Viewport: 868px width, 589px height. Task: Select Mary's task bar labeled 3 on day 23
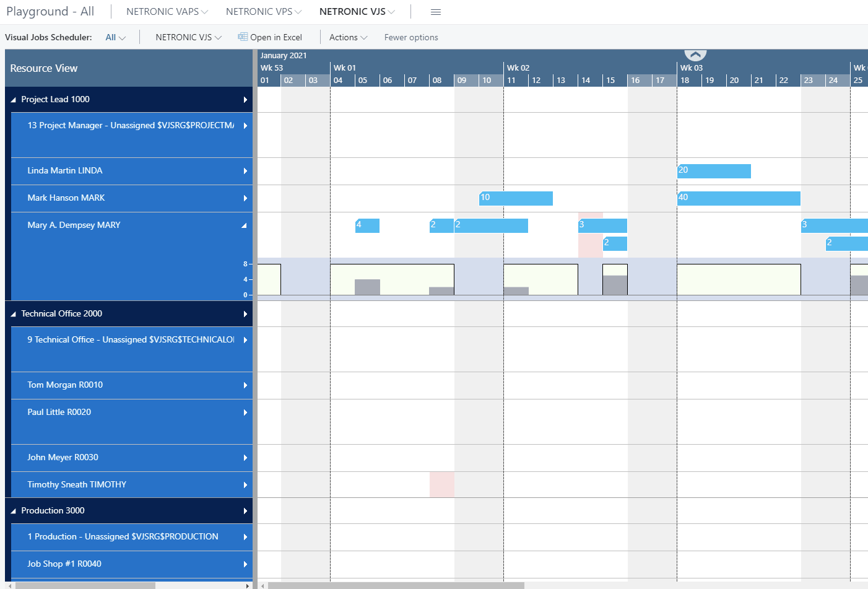[835, 225]
